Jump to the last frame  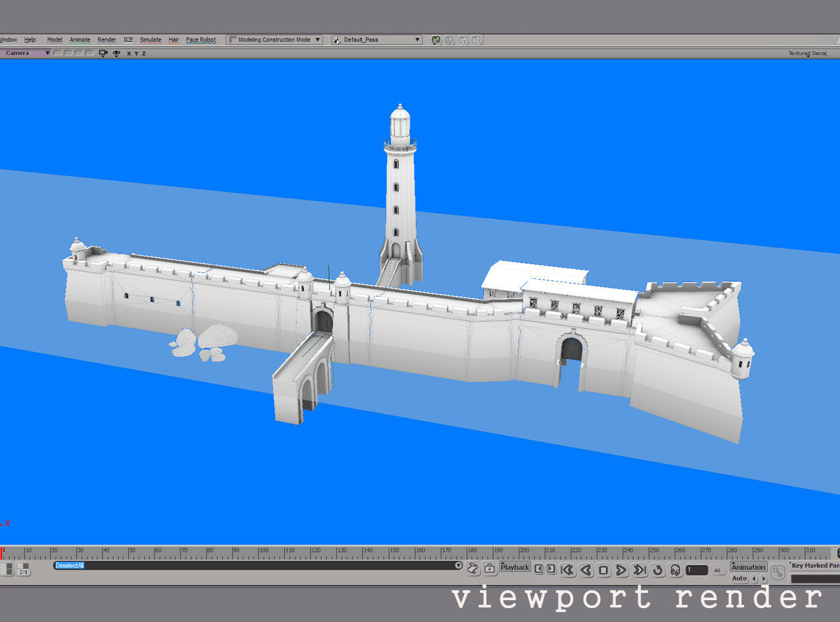639,570
